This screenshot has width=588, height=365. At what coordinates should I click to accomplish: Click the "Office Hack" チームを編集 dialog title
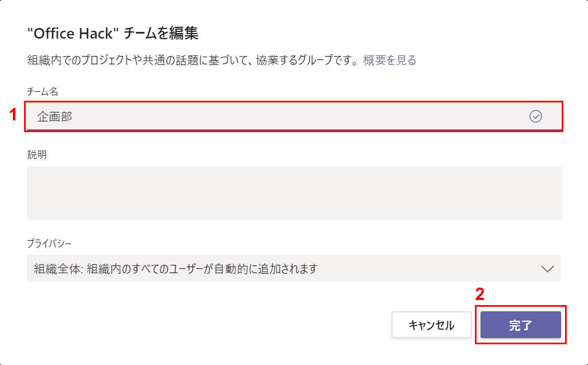[113, 34]
